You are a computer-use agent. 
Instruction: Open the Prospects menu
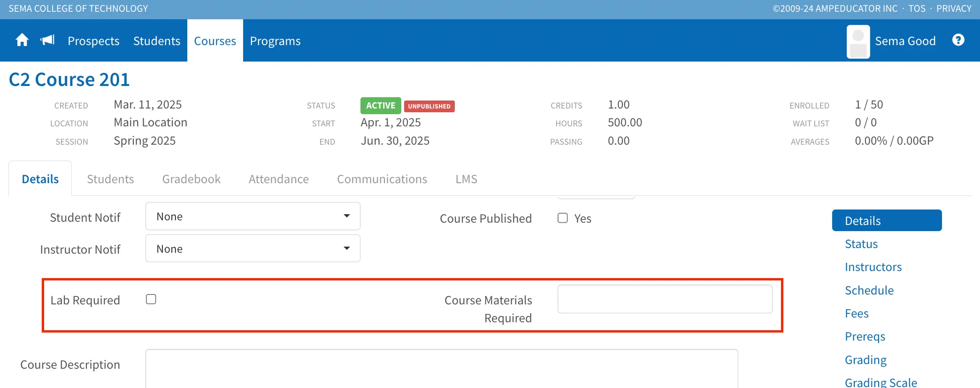(93, 41)
